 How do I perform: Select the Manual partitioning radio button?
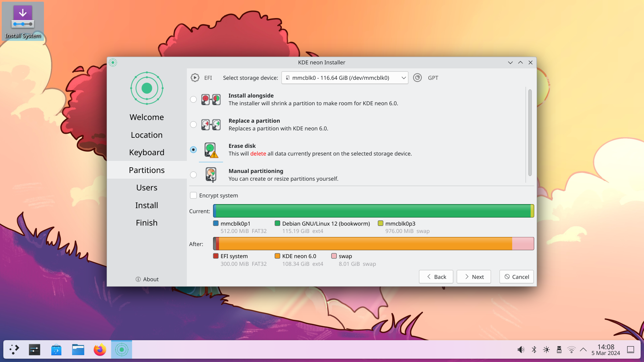pyautogui.click(x=193, y=175)
